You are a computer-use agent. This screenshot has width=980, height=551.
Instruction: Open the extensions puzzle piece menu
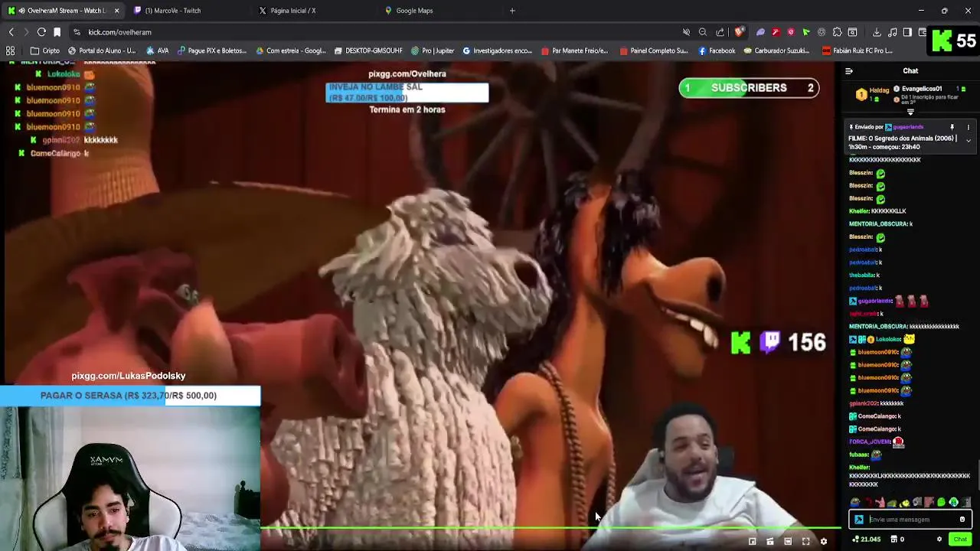pyautogui.click(x=837, y=32)
